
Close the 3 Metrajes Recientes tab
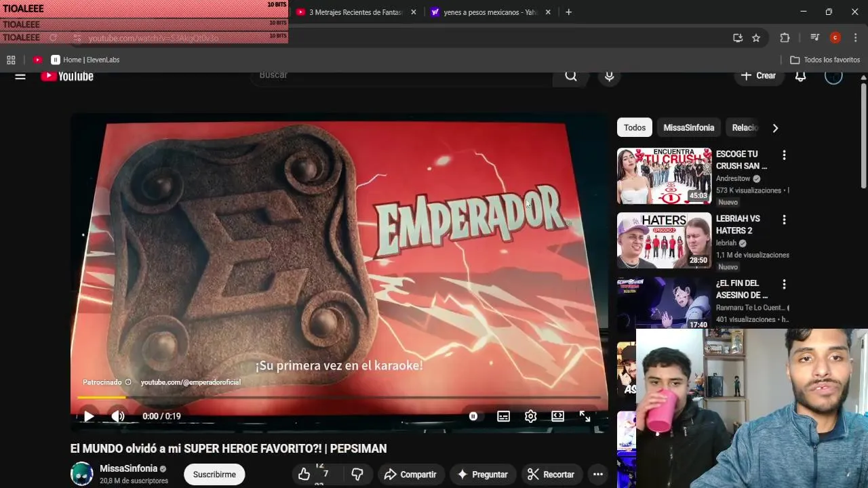pos(413,12)
